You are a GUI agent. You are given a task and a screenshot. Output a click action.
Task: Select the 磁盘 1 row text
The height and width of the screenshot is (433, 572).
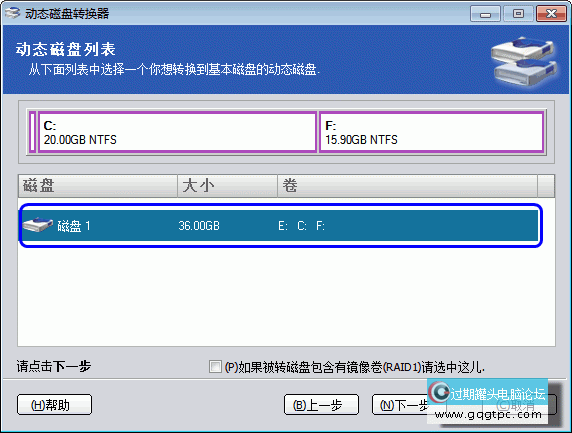(x=74, y=226)
